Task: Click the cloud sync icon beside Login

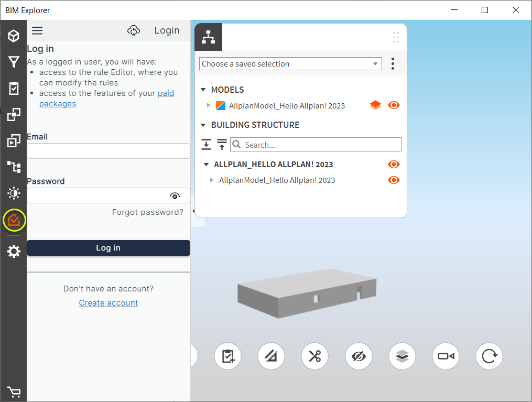Action: (x=134, y=30)
